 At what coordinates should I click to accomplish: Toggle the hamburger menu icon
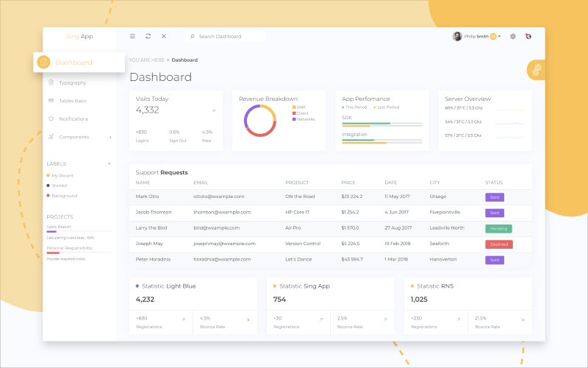pos(132,36)
